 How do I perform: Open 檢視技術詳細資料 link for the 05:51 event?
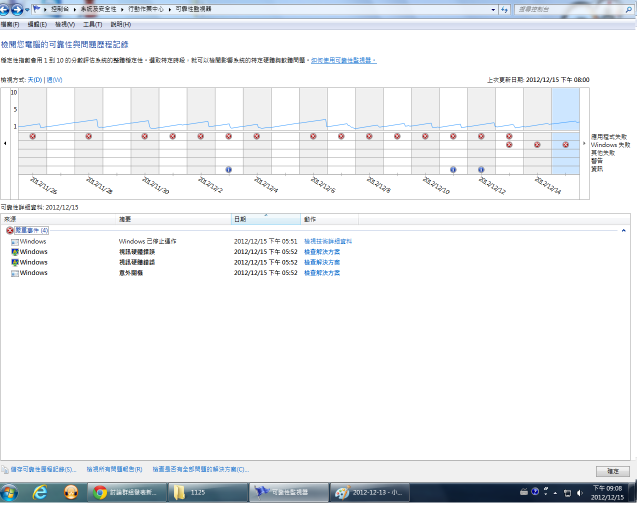click(x=329, y=243)
